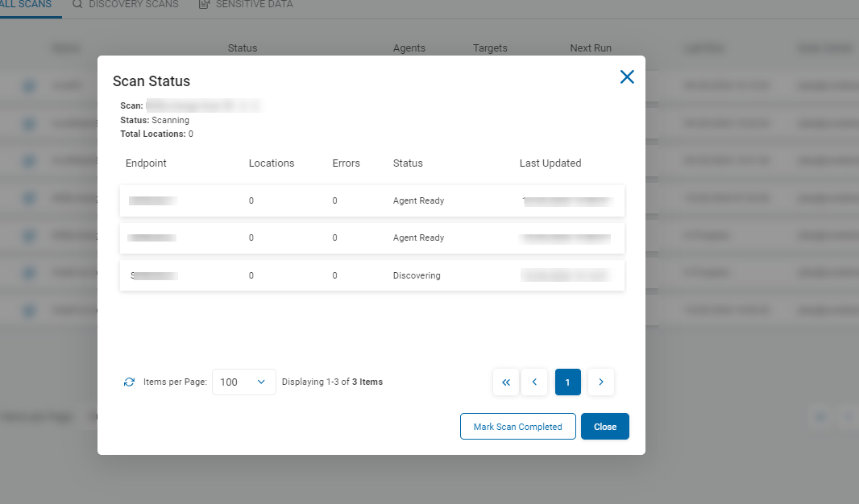Select page 1 in the pagination

tap(567, 382)
